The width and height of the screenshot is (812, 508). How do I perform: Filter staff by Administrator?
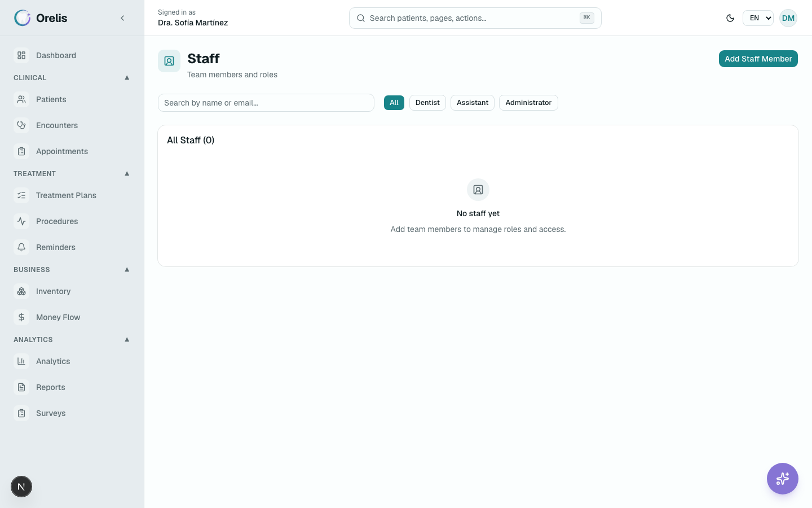click(x=528, y=103)
